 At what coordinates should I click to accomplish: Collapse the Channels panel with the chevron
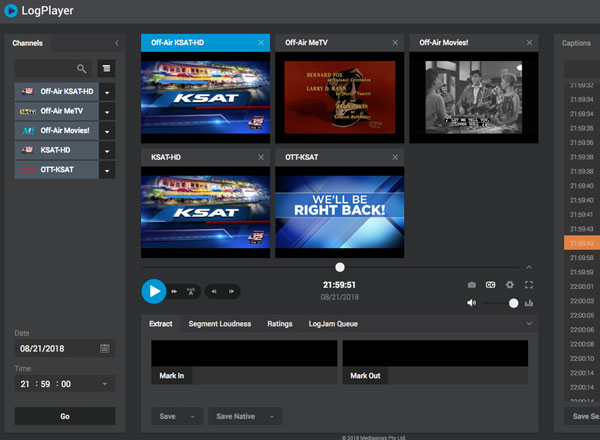pos(117,43)
